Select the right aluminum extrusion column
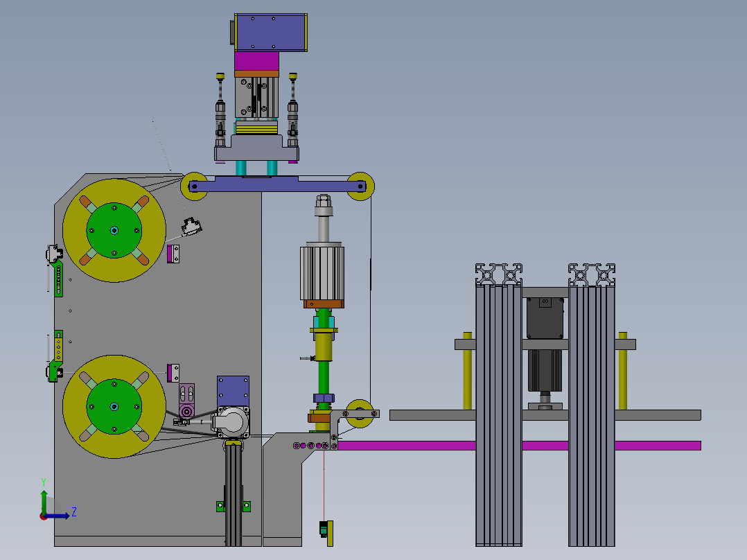The height and width of the screenshot is (560, 747). coord(592,405)
